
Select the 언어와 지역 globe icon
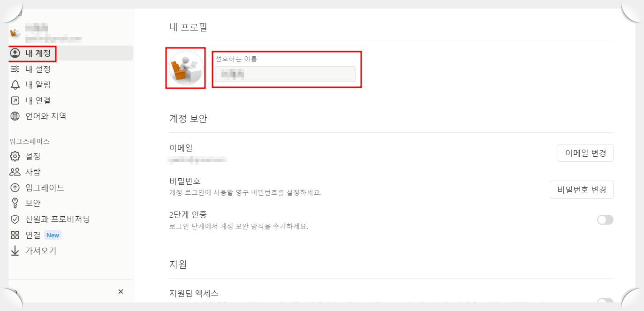[16, 116]
